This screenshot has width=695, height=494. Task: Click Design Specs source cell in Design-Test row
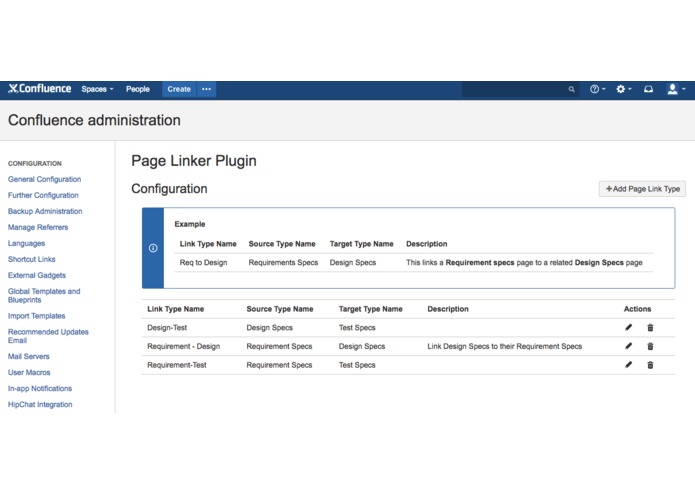coord(269,327)
